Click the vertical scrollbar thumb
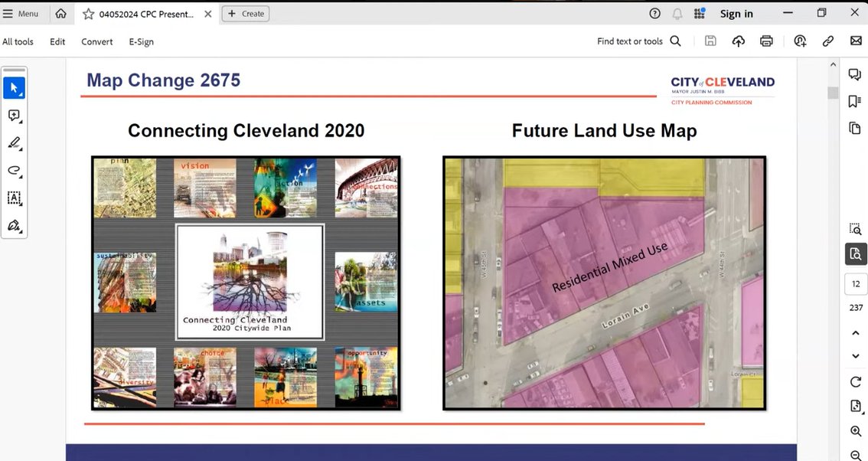Image resolution: width=868 pixels, height=461 pixels. [x=833, y=93]
